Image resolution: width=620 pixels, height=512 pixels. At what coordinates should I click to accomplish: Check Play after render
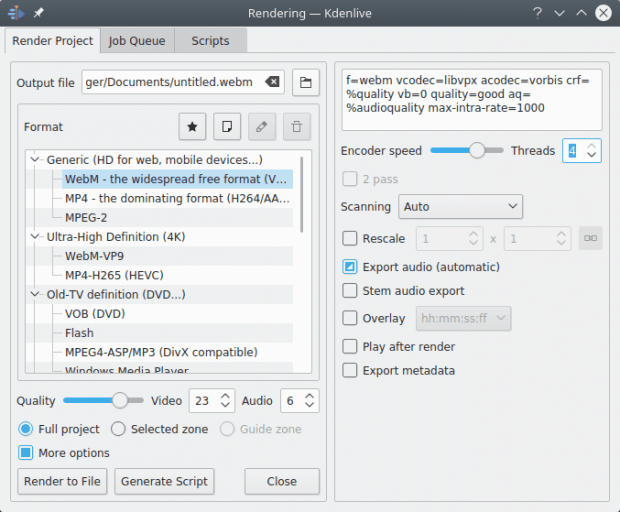[350, 346]
